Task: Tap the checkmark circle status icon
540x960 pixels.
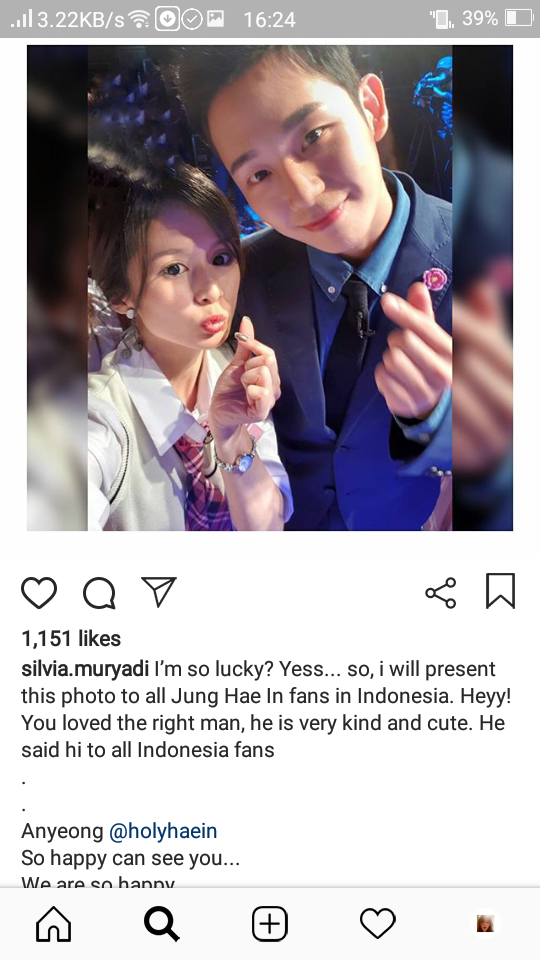Action: pyautogui.click(x=192, y=20)
